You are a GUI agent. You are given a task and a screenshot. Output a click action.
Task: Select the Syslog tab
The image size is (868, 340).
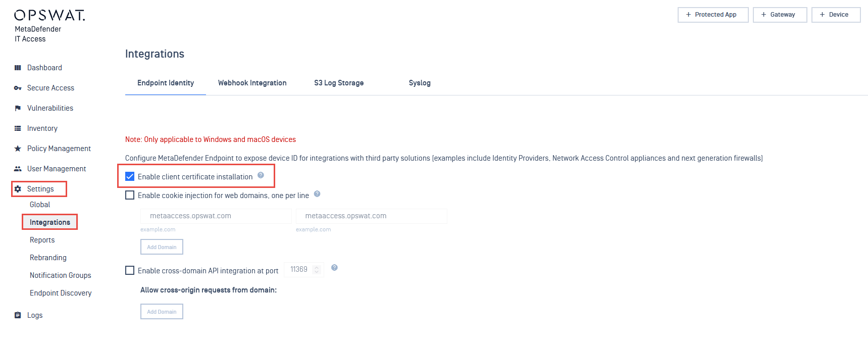420,83
